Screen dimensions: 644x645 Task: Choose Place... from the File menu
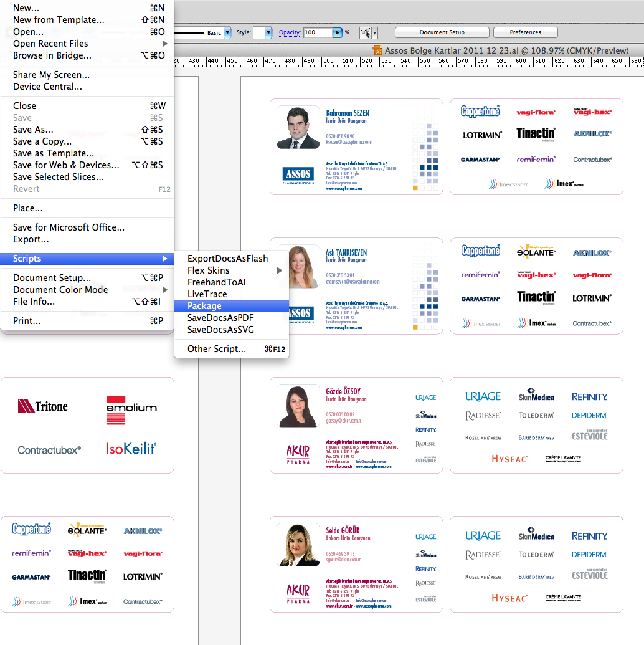point(87,209)
